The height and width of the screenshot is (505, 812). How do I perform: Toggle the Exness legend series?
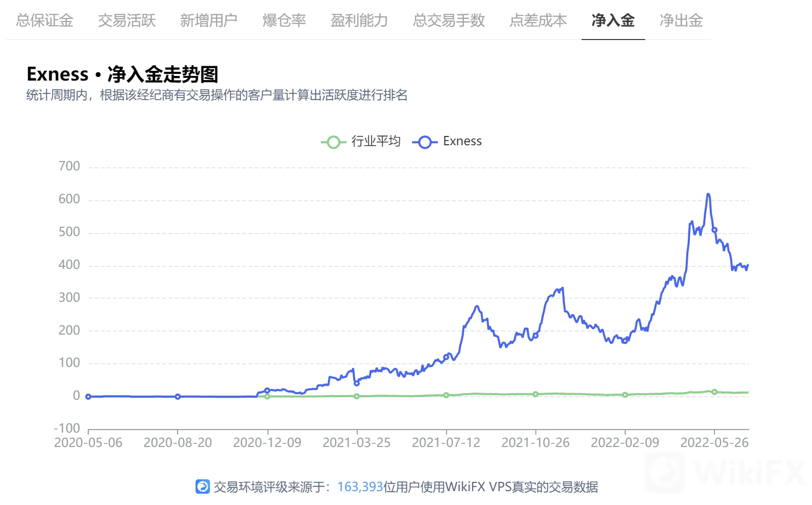pos(447,142)
